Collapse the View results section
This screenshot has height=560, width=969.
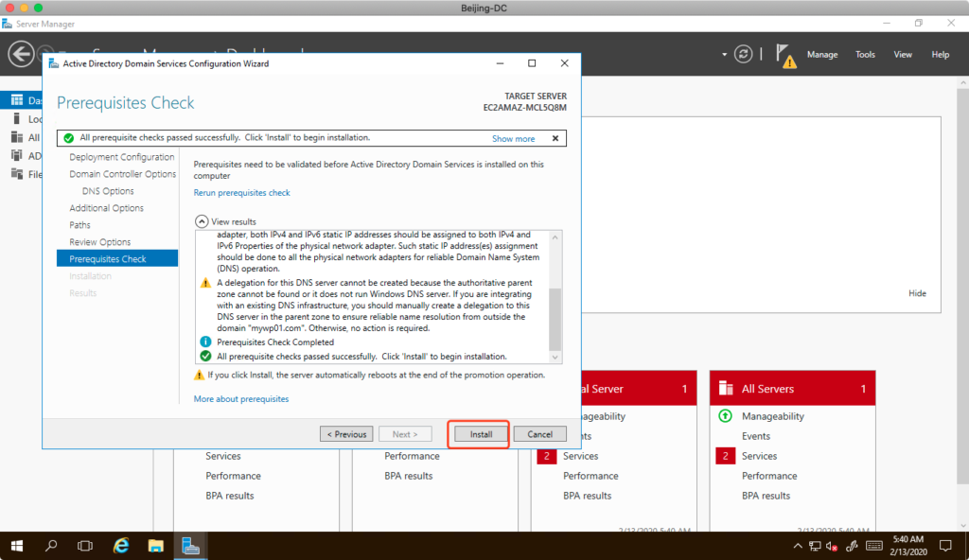click(x=201, y=221)
